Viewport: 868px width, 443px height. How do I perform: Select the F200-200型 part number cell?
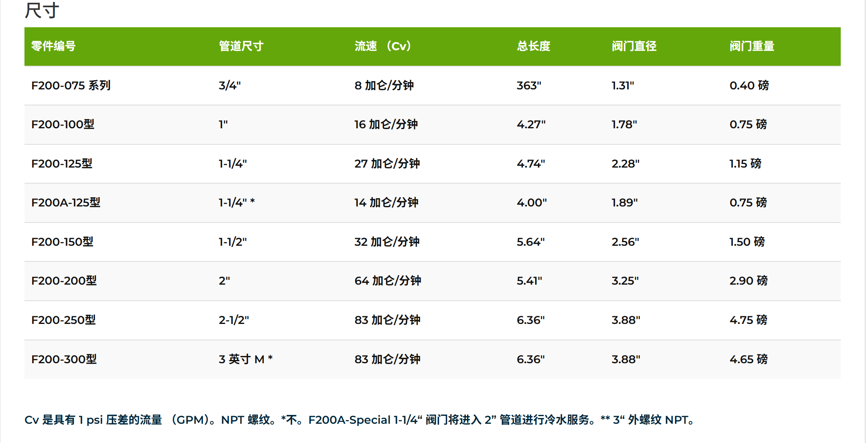(x=64, y=281)
